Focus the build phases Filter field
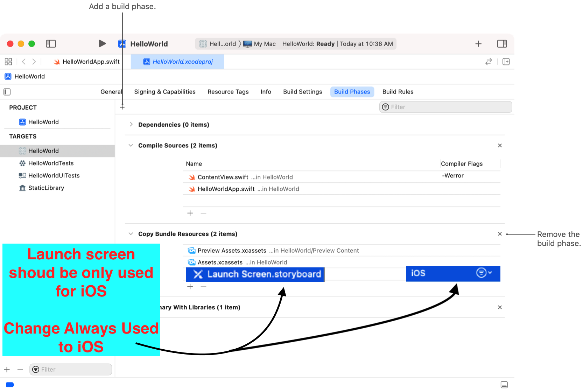The width and height of the screenshot is (583, 392). pos(445,107)
